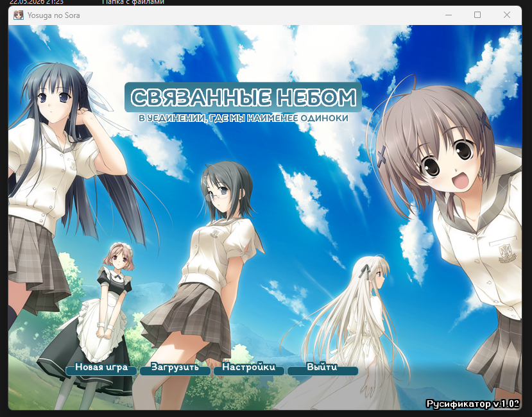
Task: Click the Папка с файлами text behind the window
Action: pyautogui.click(x=133, y=3)
